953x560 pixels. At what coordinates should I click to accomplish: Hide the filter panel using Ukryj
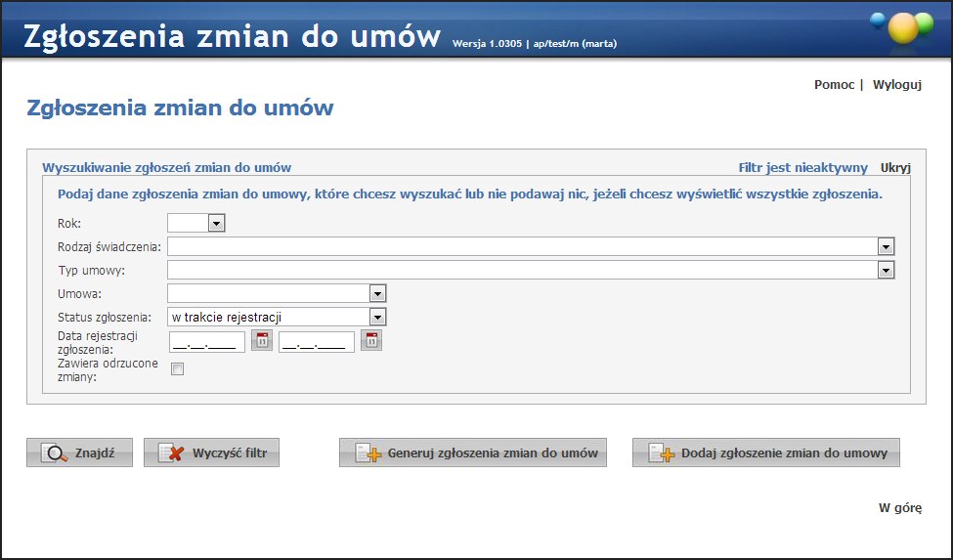895,168
